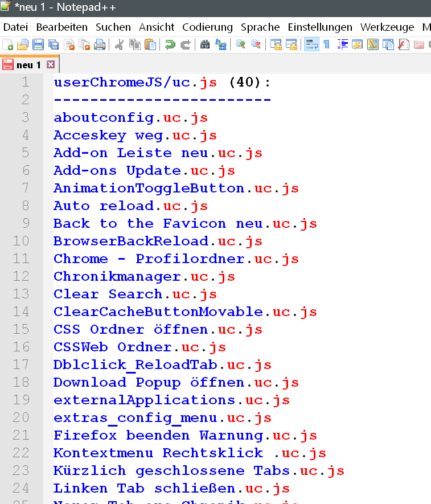The width and height of the screenshot is (431, 504).
Task: Open the Function List panel icon
Action: pos(404,44)
